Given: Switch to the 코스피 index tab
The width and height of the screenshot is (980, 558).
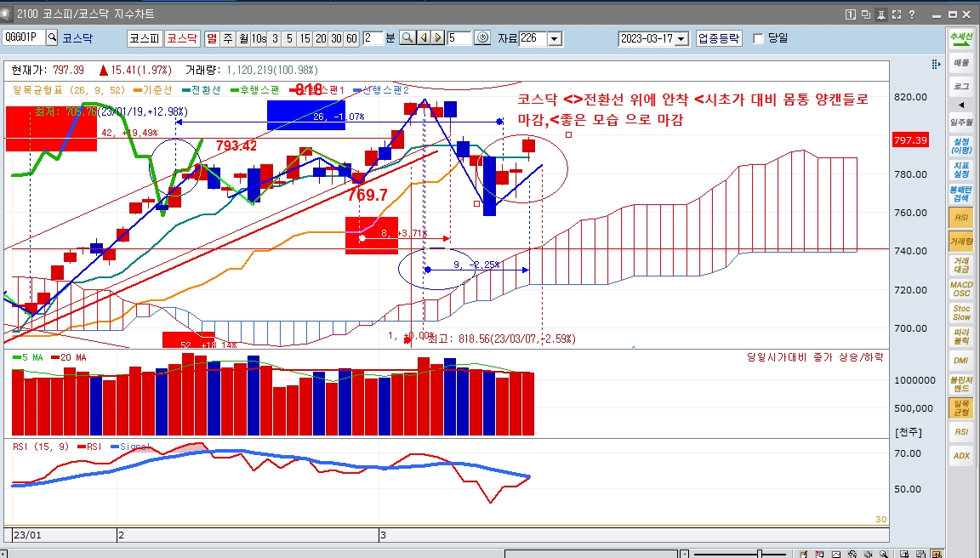Looking at the screenshot, I should (x=145, y=38).
